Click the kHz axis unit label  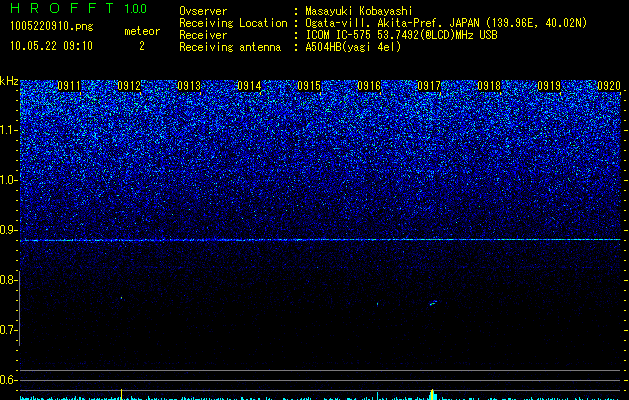click(x=9, y=81)
